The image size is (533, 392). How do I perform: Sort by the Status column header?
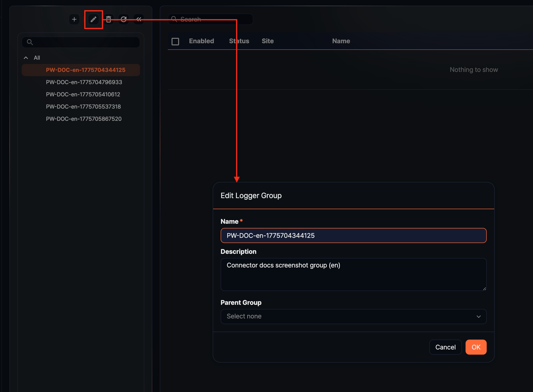(239, 41)
